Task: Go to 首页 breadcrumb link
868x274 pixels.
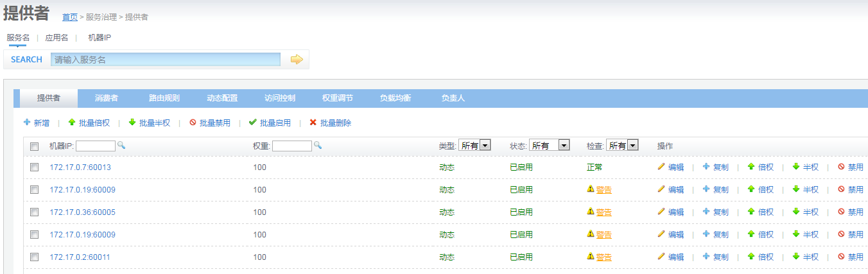Action: pos(69,17)
